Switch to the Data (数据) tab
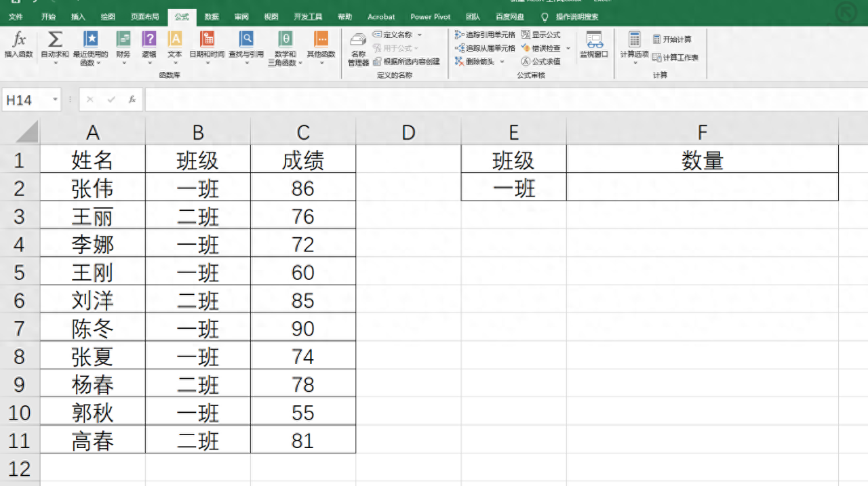 (x=212, y=17)
